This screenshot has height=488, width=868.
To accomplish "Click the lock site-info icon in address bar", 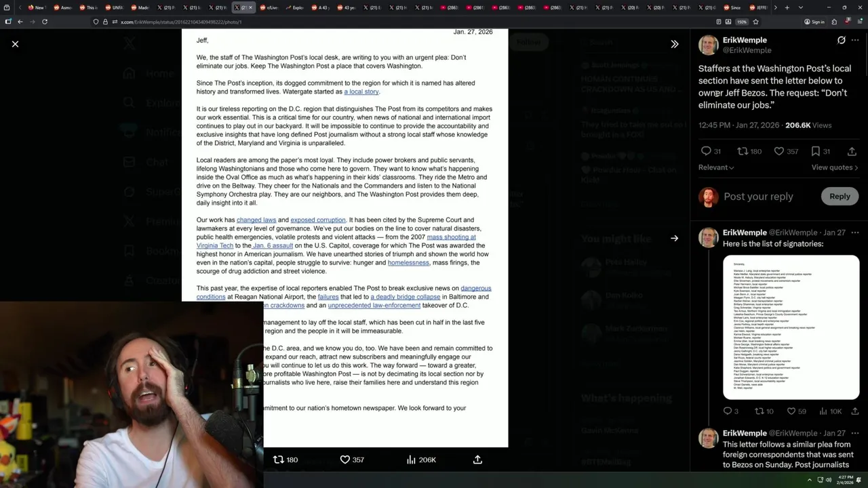I will click(105, 22).
